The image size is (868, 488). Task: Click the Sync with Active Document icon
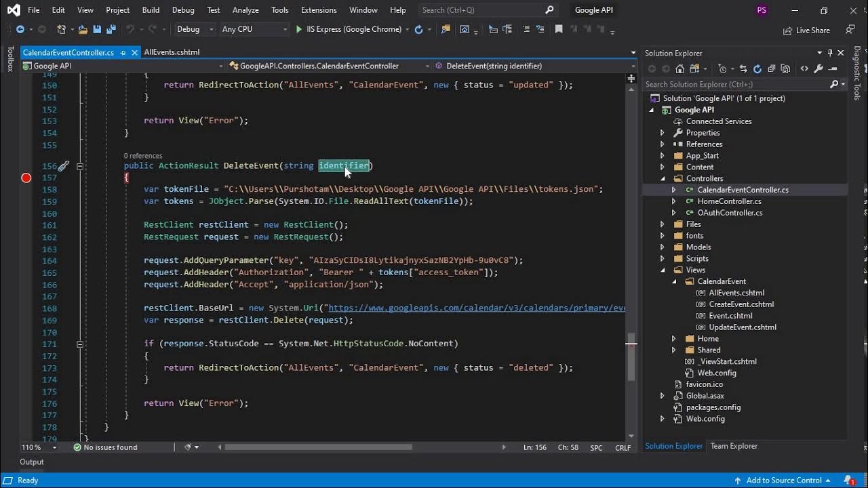(743, 68)
